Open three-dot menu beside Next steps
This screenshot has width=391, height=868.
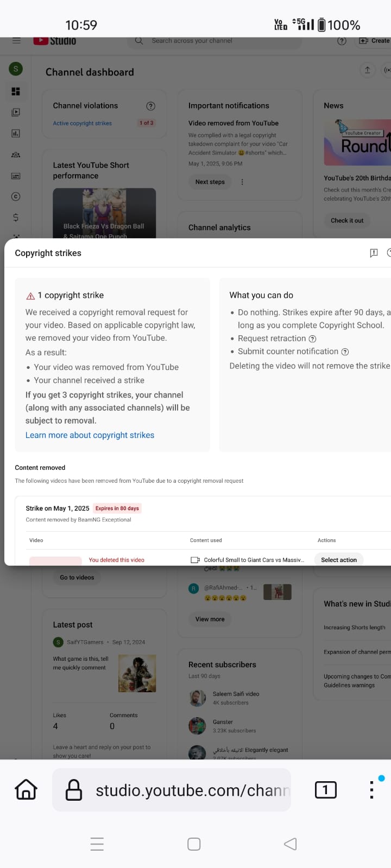[242, 182]
